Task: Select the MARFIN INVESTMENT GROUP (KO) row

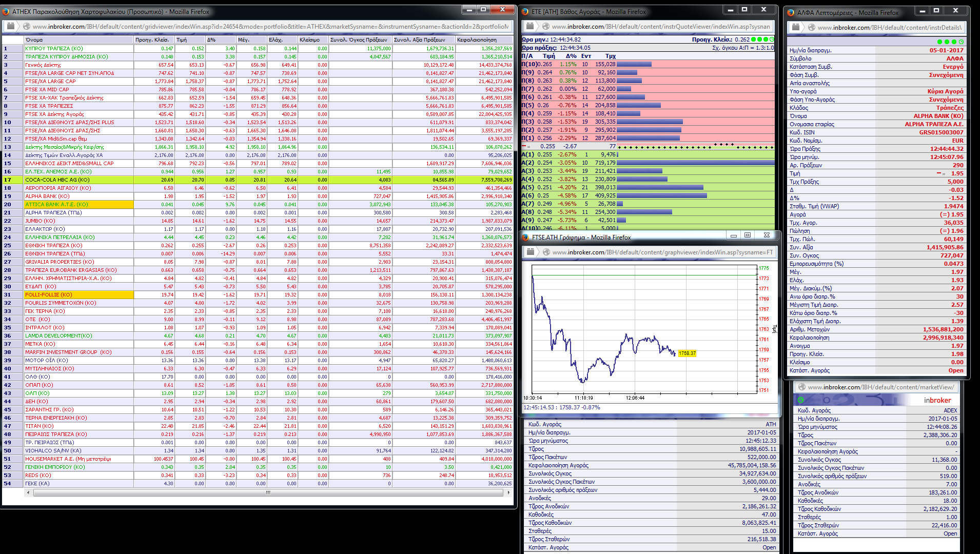Action: [x=258, y=352]
